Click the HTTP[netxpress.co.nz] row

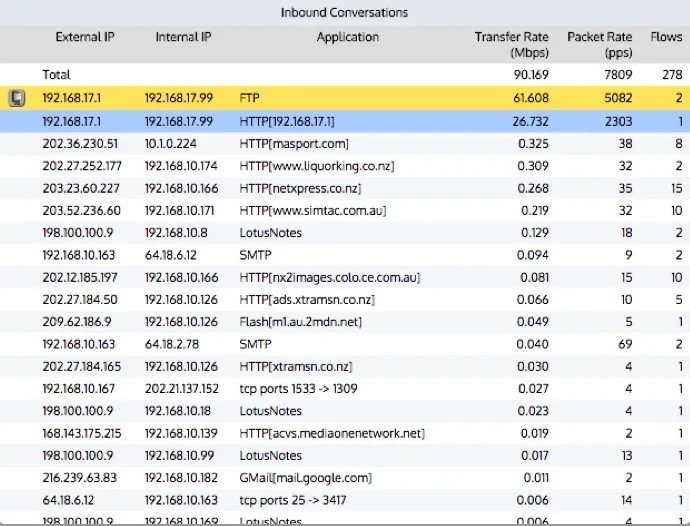[x=345, y=188]
